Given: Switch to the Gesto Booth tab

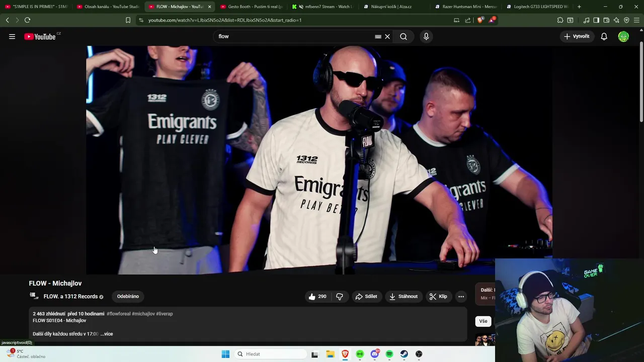Looking at the screenshot, I should coord(252,7).
